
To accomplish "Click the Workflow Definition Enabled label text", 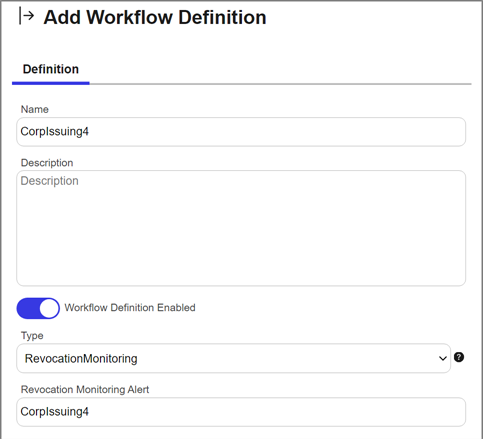I will point(130,307).
